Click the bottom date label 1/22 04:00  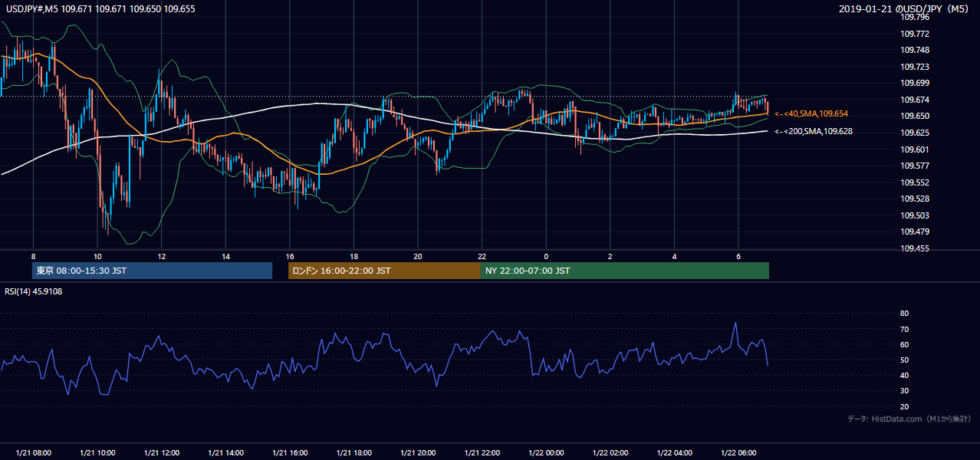click(x=674, y=453)
